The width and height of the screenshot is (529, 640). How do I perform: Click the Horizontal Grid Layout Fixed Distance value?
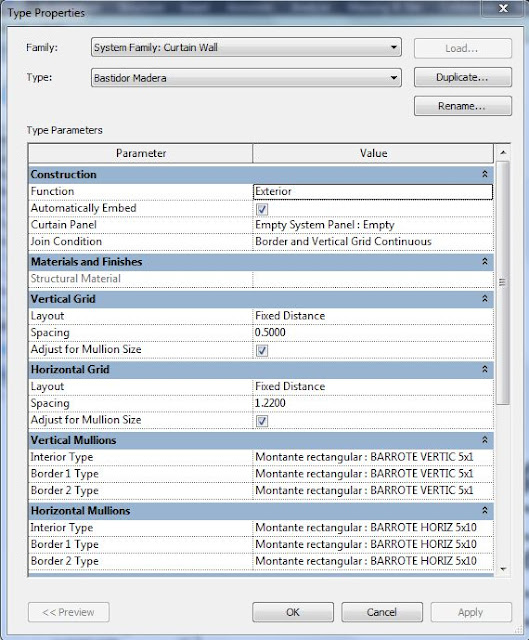[373, 387]
